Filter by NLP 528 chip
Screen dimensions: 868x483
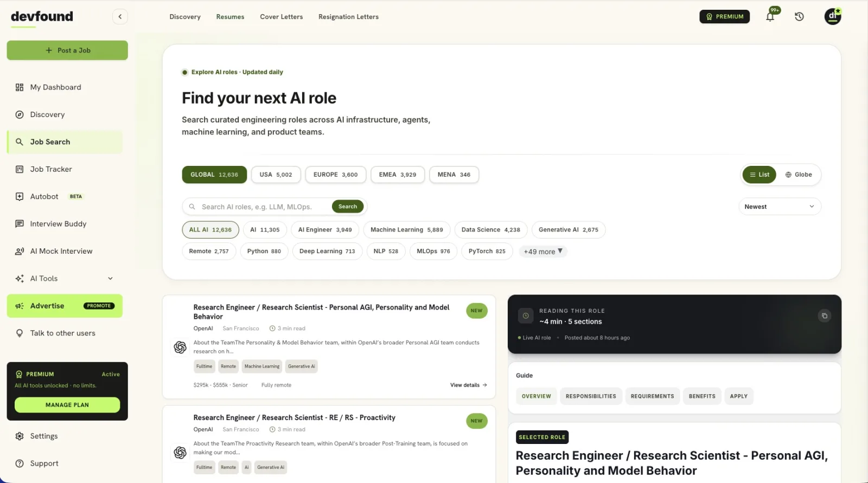pyautogui.click(x=386, y=252)
